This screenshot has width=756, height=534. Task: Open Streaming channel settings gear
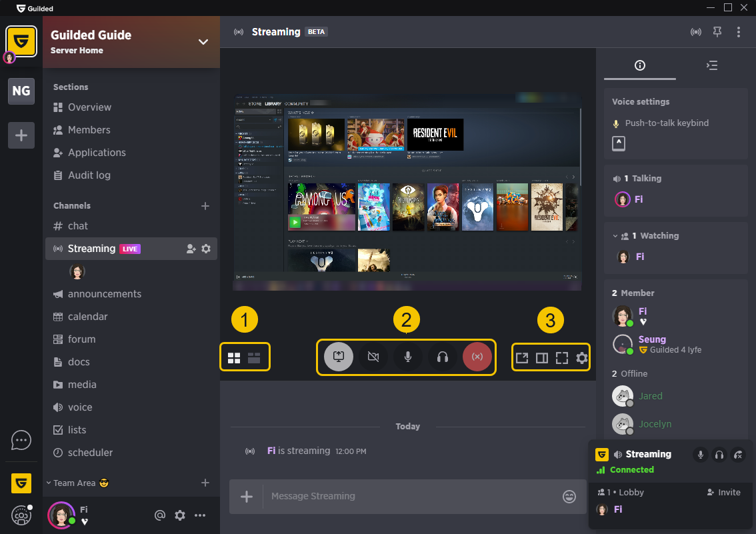(206, 249)
